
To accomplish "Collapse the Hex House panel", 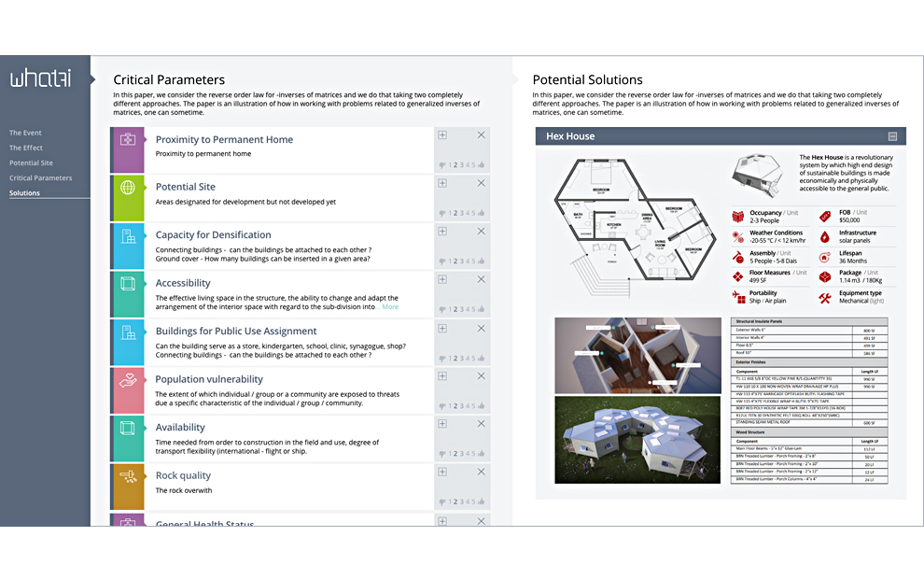I will pyautogui.click(x=892, y=136).
